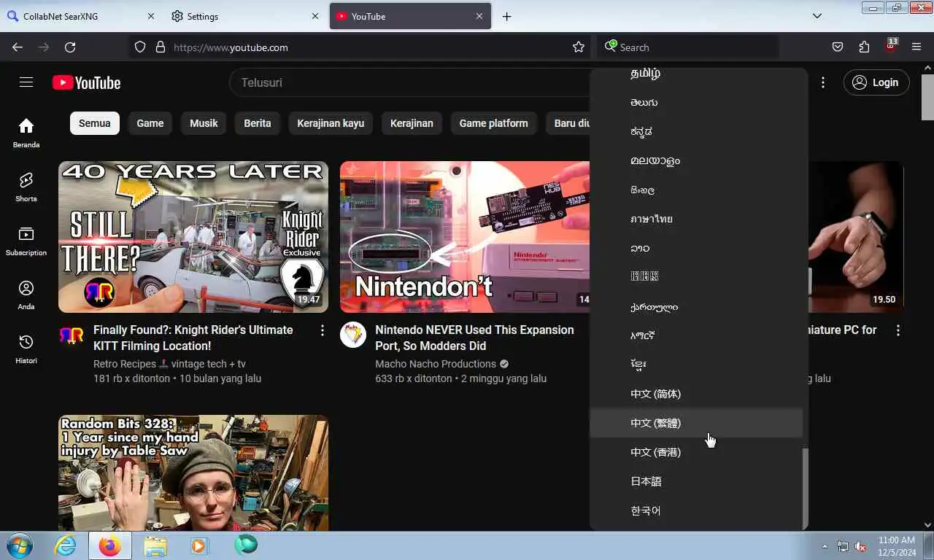
Task: Open the Windows Start menu
Action: 18,545
